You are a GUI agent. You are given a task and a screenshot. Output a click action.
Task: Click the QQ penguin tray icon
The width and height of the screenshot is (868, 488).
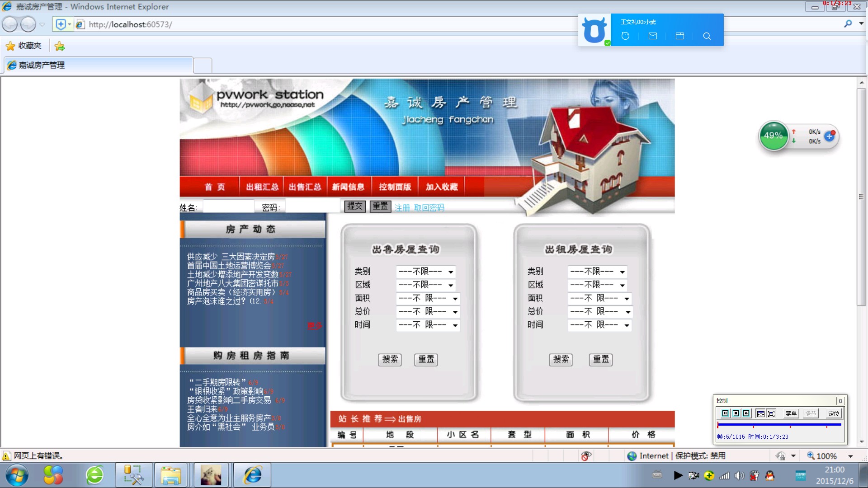click(x=769, y=475)
